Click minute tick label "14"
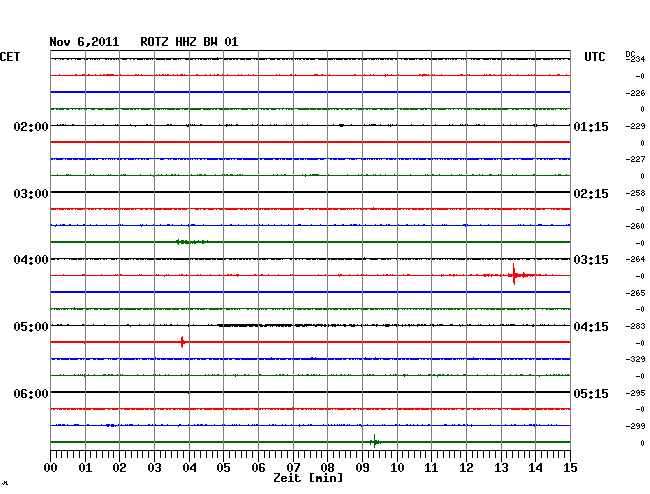Screen dimensions: 650x494 (x=535, y=467)
